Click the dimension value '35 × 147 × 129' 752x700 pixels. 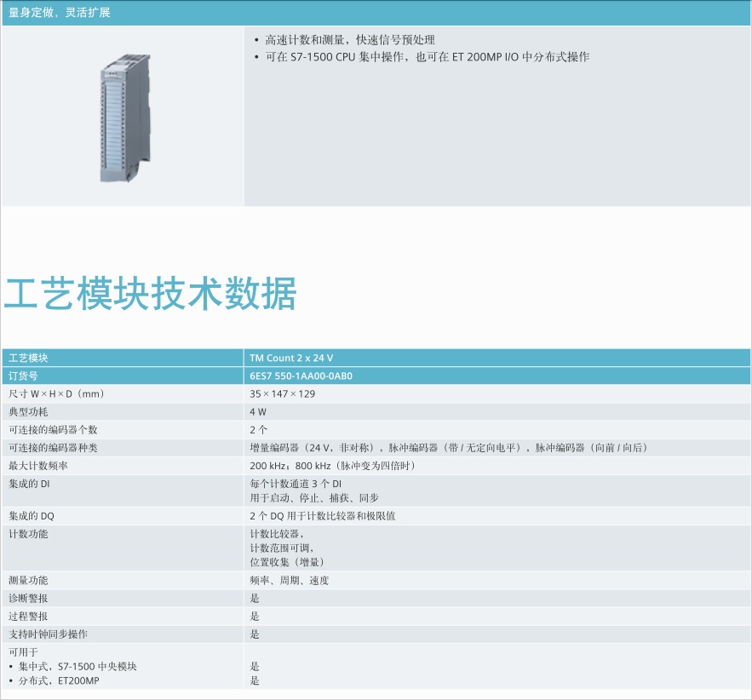point(282,393)
